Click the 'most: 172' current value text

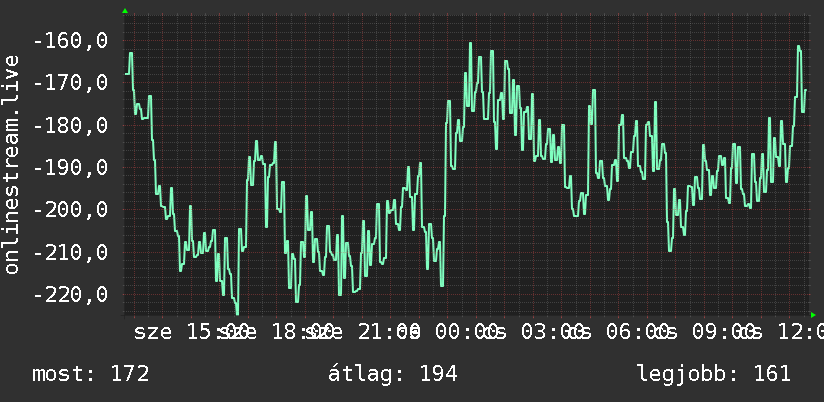coord(91,374)
